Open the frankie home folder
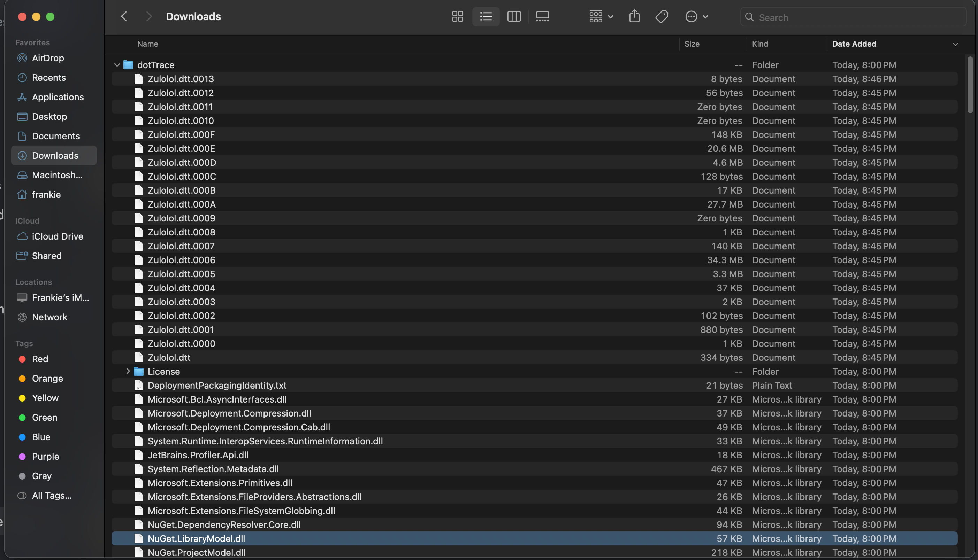Viewport: 978px width, 560px height. pos(54,195)
